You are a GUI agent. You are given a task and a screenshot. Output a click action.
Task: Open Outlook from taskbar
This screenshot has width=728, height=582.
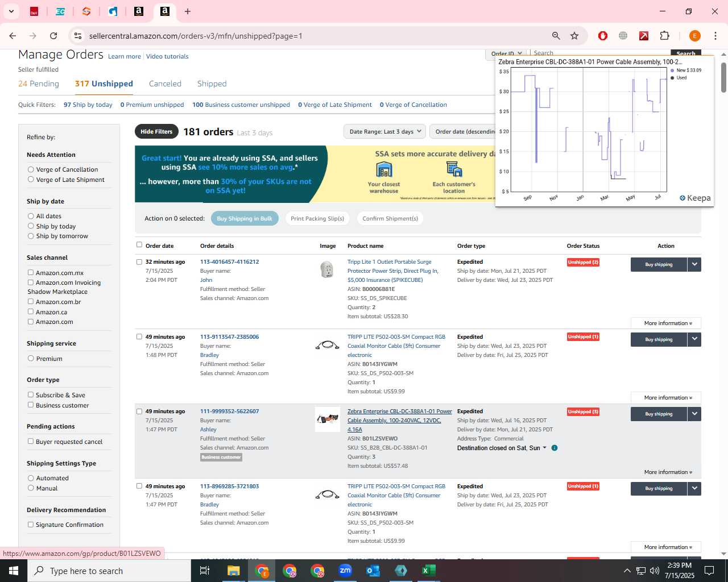click(373, 571)
